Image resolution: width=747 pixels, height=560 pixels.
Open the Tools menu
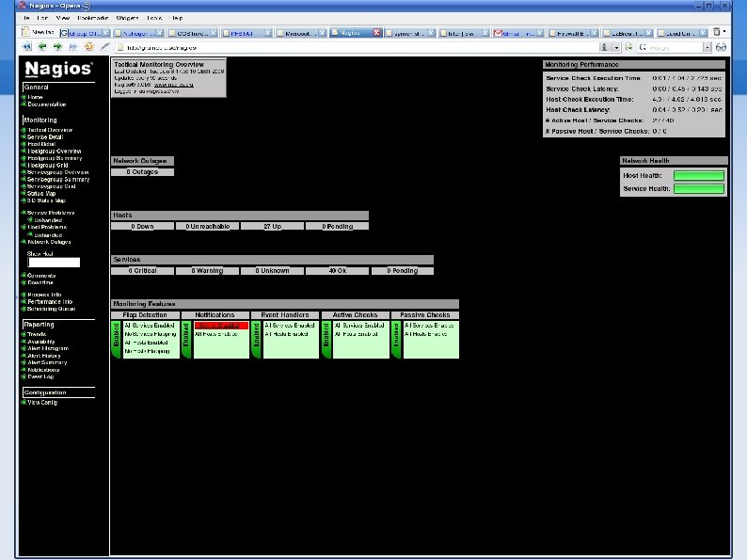(154, 18)
